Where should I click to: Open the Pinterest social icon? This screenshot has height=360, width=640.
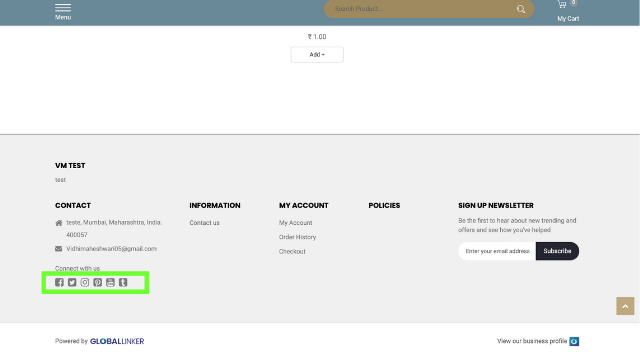tap(98, 282)
